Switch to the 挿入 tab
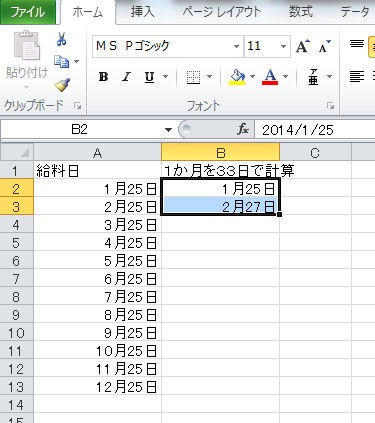The width and height of the screenshot is (375, 423). [x=142, y=12]
